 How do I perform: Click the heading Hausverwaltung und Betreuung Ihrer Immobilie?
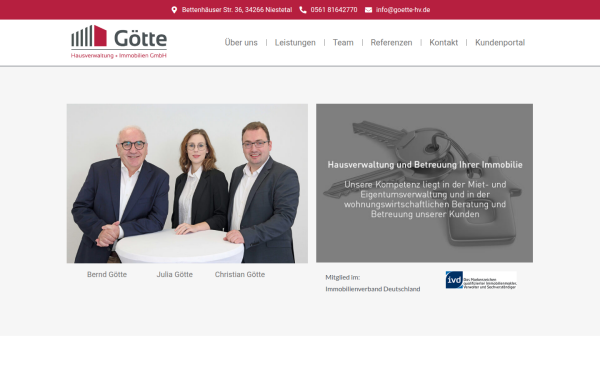pyautogui.click(x=425, y=165)
